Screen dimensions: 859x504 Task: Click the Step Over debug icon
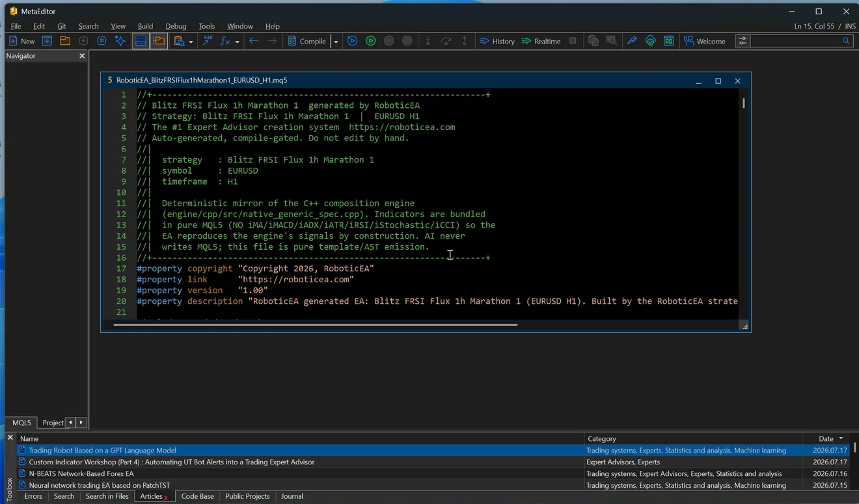pyautogui.click(x=446, y=41)
